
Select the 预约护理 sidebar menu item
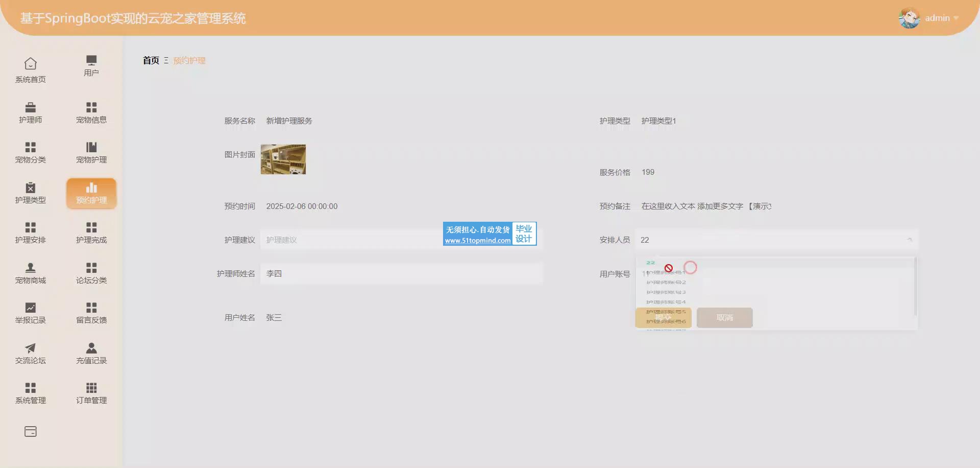(x=91, y=193)
